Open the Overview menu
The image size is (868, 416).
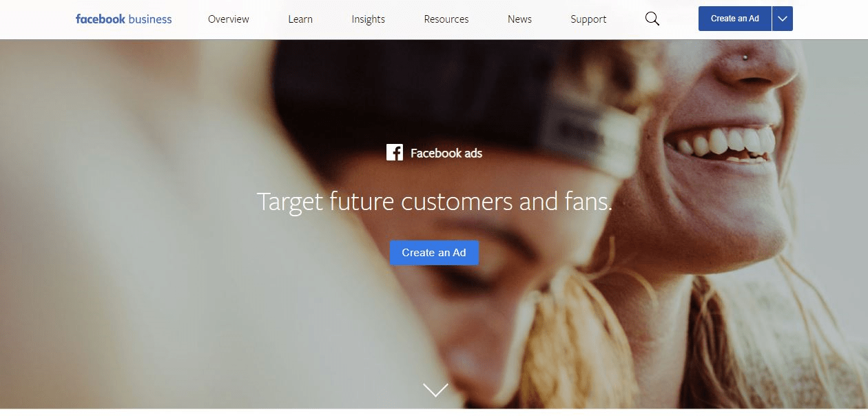(229, 19)
